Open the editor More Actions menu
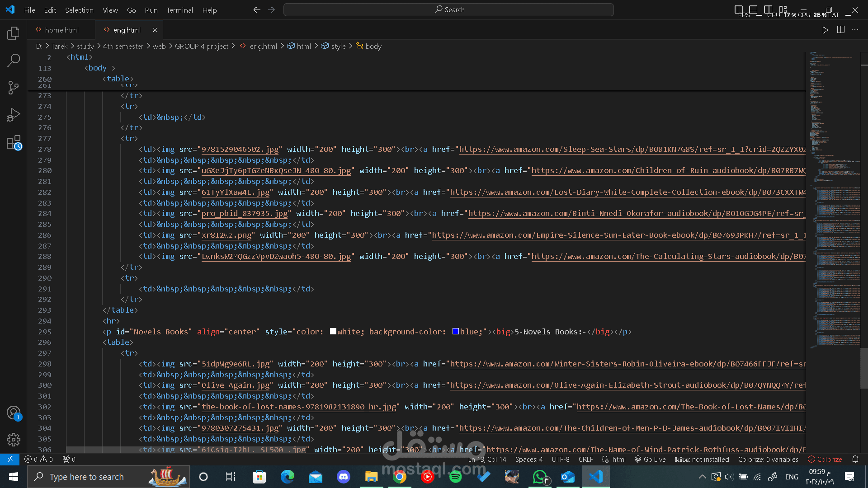The height and width of the screenshot is (488, 868). pyautogui.click(x=855, y=30)
